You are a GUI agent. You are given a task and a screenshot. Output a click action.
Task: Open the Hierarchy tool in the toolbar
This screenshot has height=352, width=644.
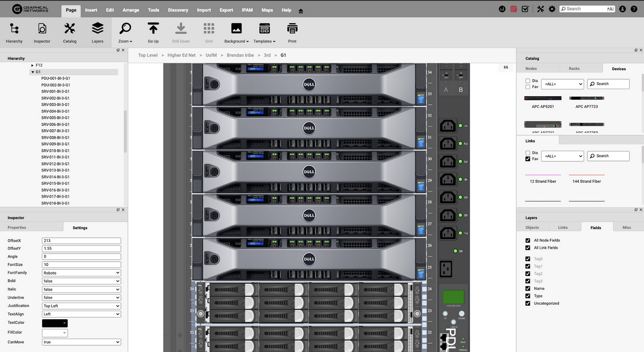tap(14, 33)
